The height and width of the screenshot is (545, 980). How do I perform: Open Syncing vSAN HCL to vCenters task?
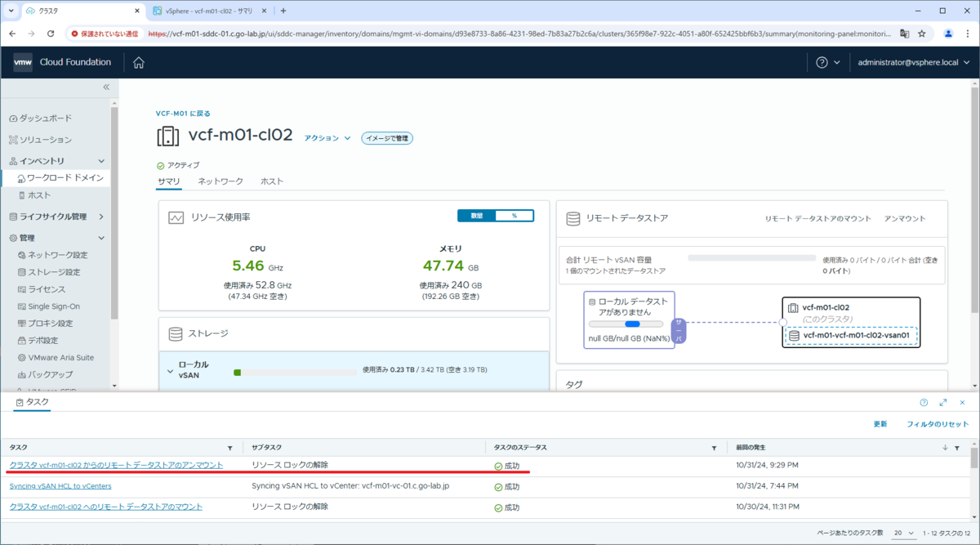click(60, 486)
